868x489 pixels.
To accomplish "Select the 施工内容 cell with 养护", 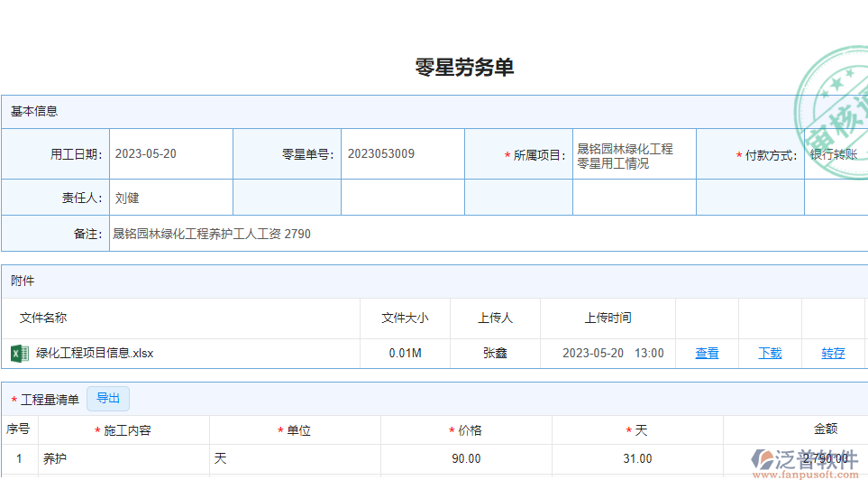I will [x=123, y=458].
